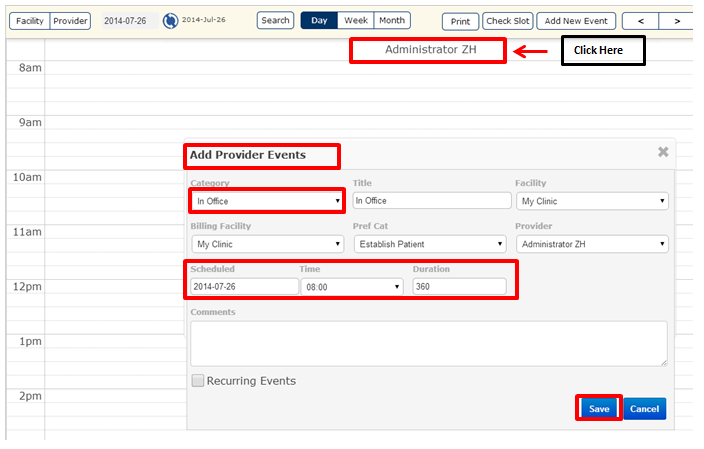This screenshot has width=704, height=449.
Task: Switch to Week view
Action: pyautogui.click(x=355, y=20)
